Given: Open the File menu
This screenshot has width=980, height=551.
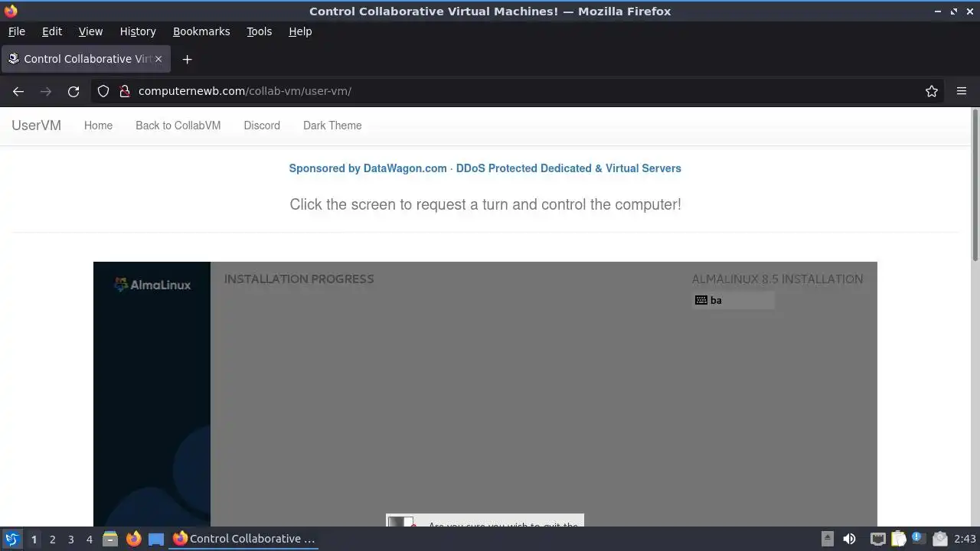Looking at the screenshot, I should pos(16,31).
